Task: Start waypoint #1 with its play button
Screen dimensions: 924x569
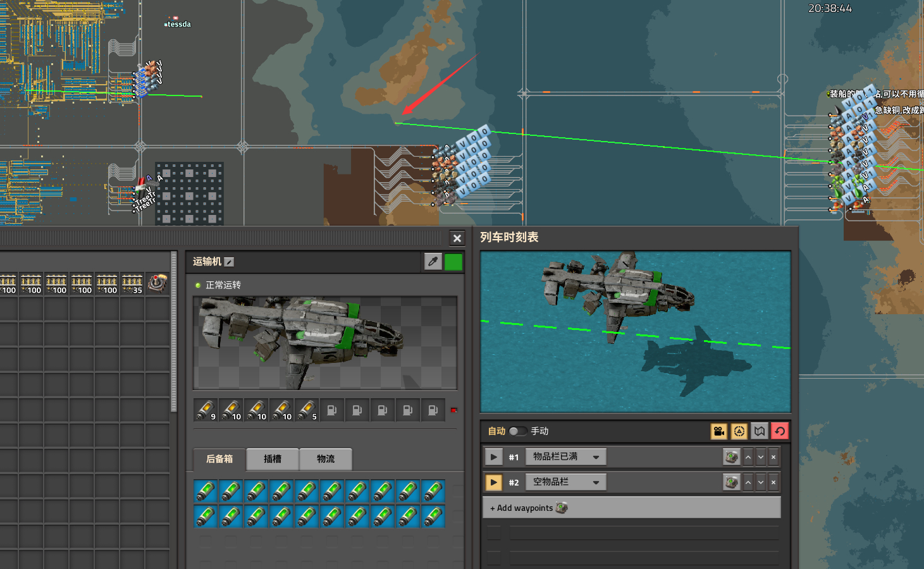Action: 494,457
